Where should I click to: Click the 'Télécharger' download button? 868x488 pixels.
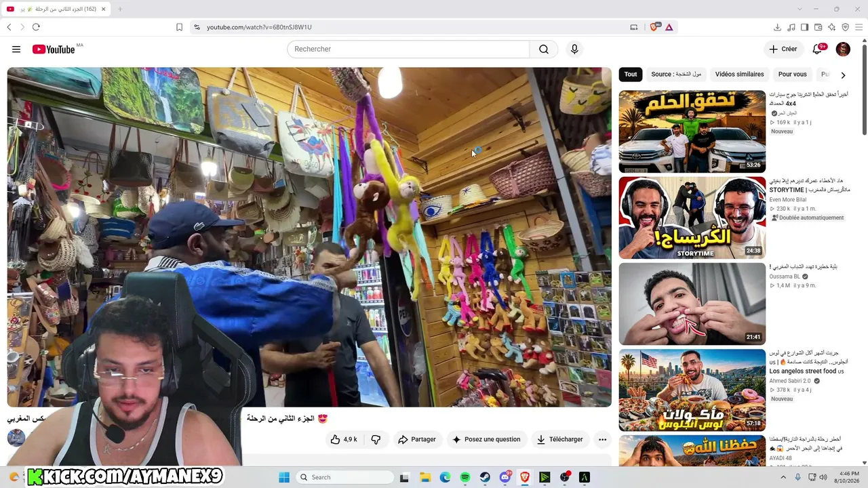[560, 439]
